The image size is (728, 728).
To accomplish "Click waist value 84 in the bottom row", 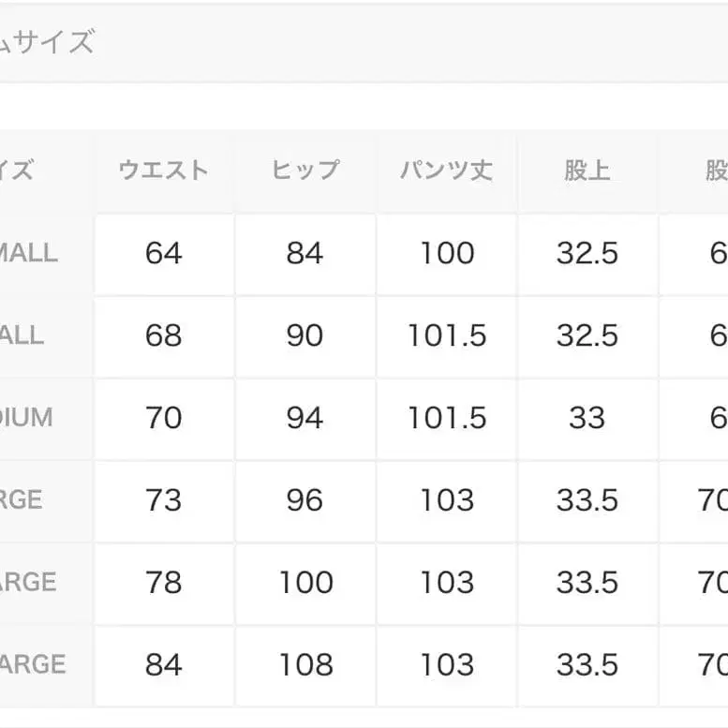I will pyautogui.click(x=164, y=665).
